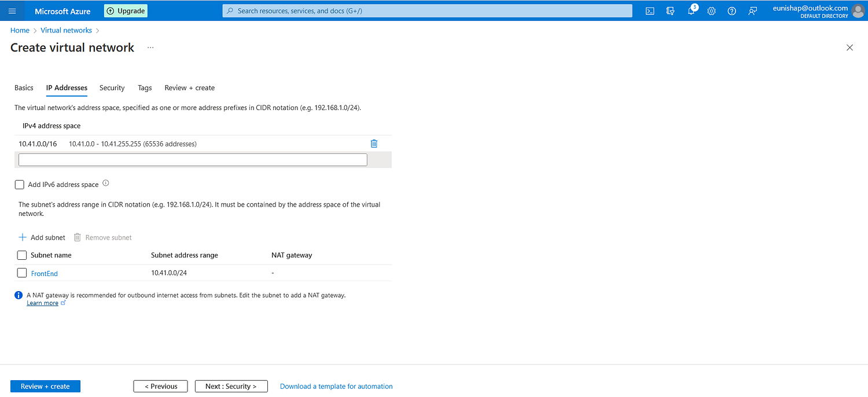Switch to the Security tab
The width and height of the screenshot is (868, 397).
112,88
